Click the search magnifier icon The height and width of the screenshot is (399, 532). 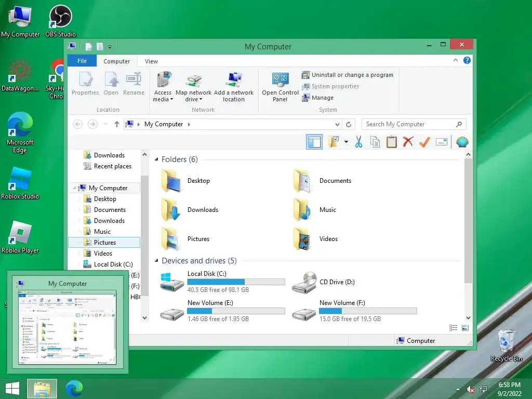click(x=459, y=124)
